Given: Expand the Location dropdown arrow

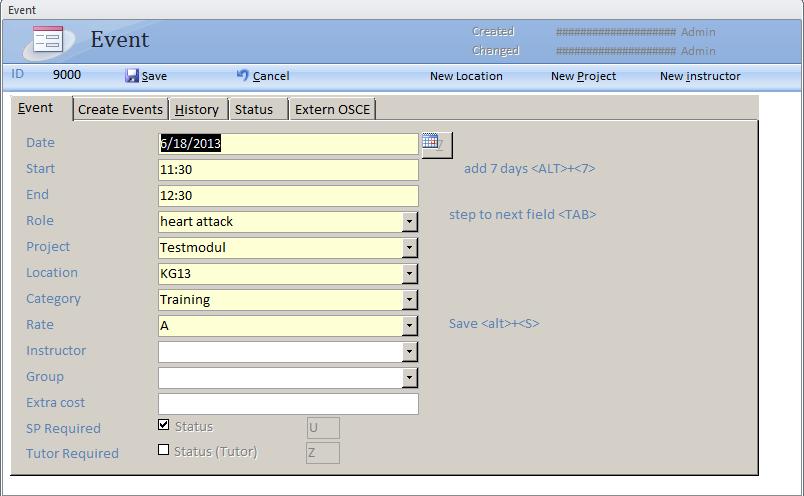Looking at the screenshot, I should (409, 273).
